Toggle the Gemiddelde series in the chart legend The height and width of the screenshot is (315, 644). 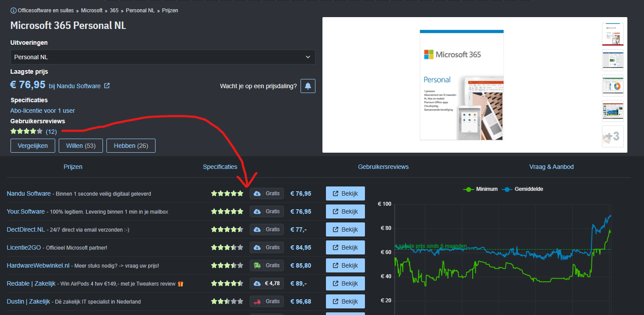[x=523, y=189]
